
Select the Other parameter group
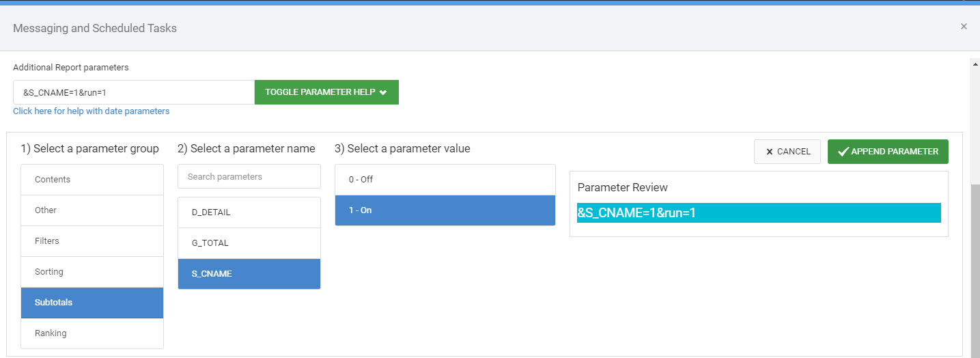click(x=92, y=210)
